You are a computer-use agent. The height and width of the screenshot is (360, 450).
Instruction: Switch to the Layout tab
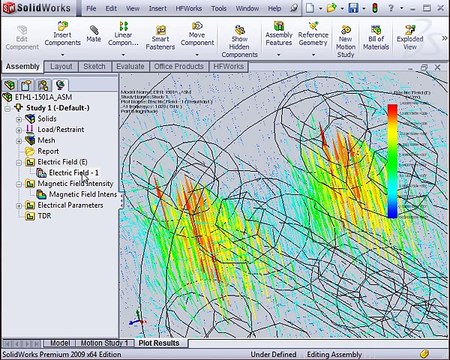[x=61, y=67]
